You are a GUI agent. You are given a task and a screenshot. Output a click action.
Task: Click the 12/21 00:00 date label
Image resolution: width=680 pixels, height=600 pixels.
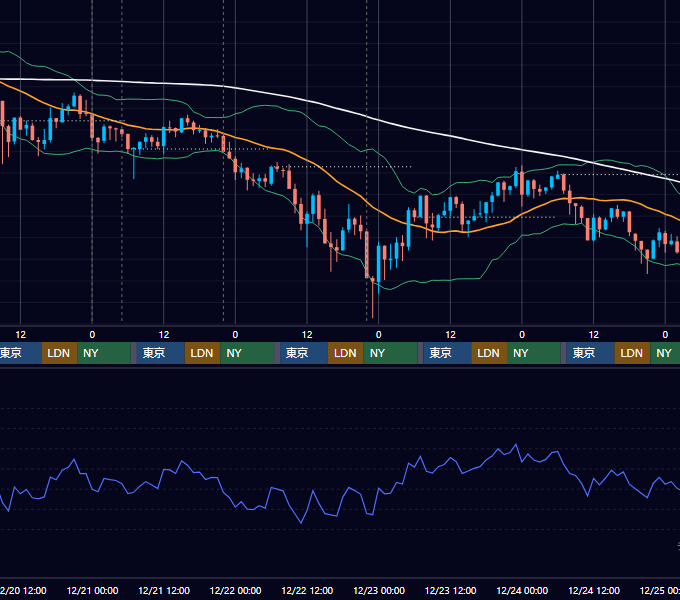click(92, 590)
